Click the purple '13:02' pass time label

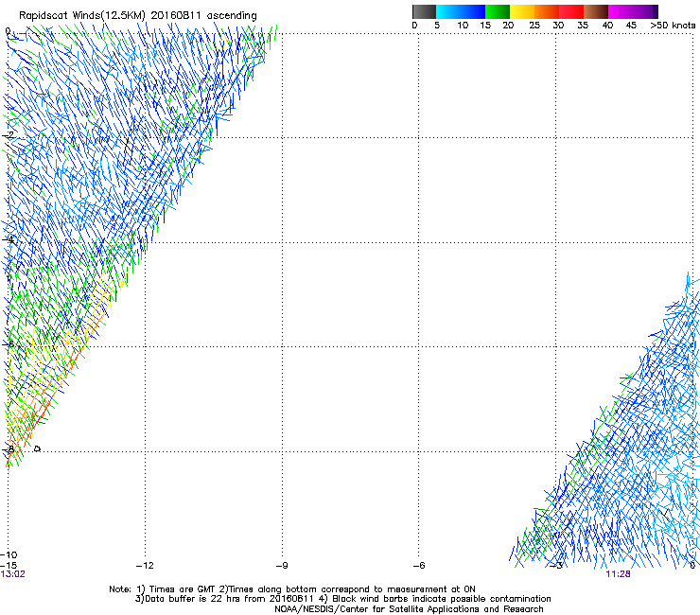click(13, 574)
